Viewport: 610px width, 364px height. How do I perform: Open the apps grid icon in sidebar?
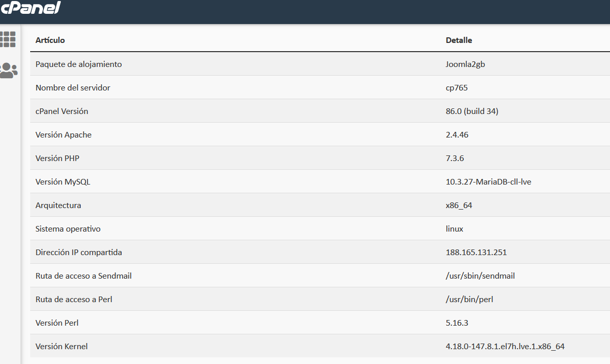8,39
